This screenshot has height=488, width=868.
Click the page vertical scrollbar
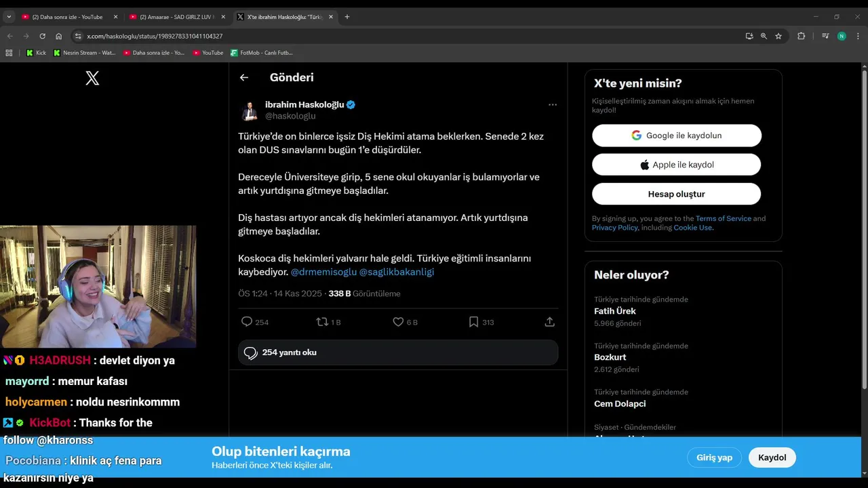pos(864,230)
